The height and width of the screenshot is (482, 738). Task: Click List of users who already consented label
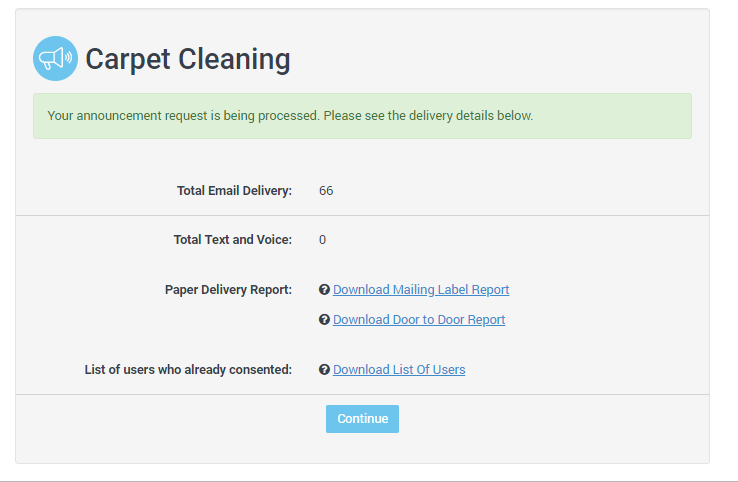188,370
